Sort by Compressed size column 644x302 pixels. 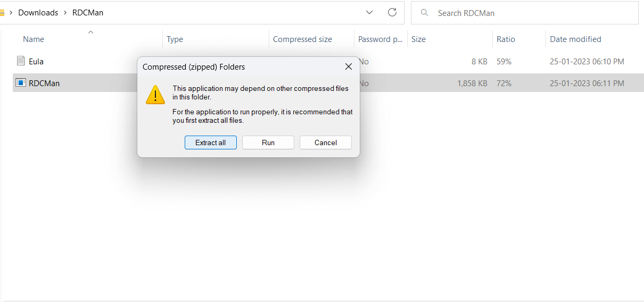302,39
